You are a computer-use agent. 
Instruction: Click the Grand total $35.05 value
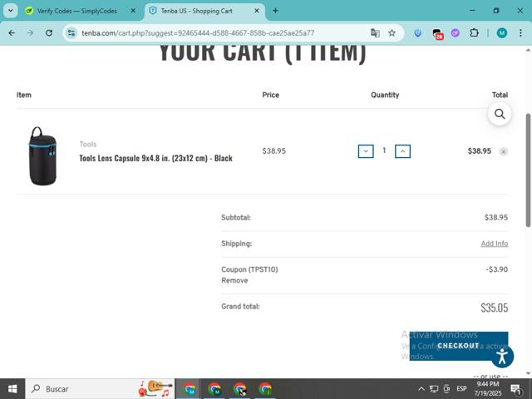point(495,308)
